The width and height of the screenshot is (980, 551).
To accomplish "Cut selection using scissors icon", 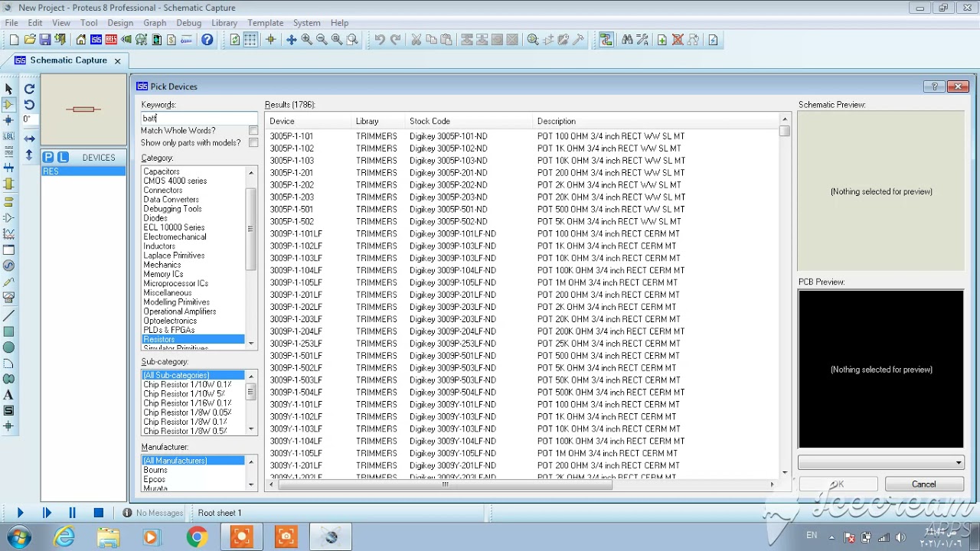I will coord(416,40).
